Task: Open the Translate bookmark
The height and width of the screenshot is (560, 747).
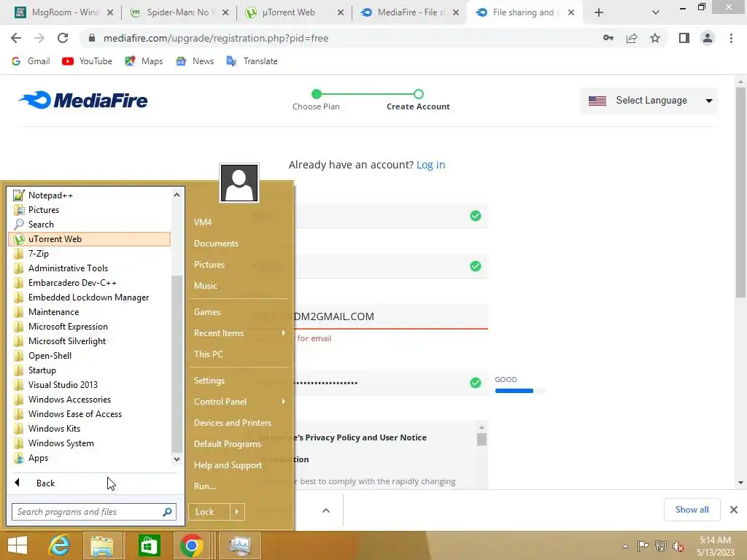Action: click(252, 61)
